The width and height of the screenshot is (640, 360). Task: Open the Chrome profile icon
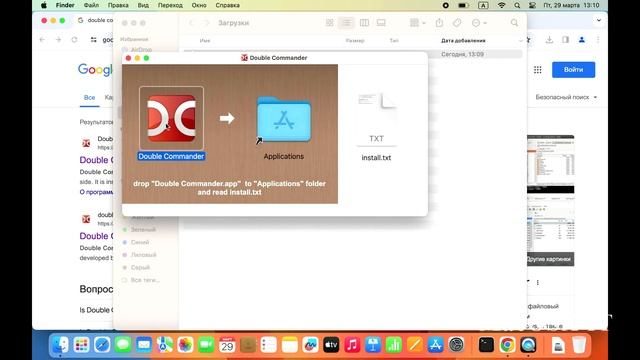pyautogui.click(x=582, y=40)
